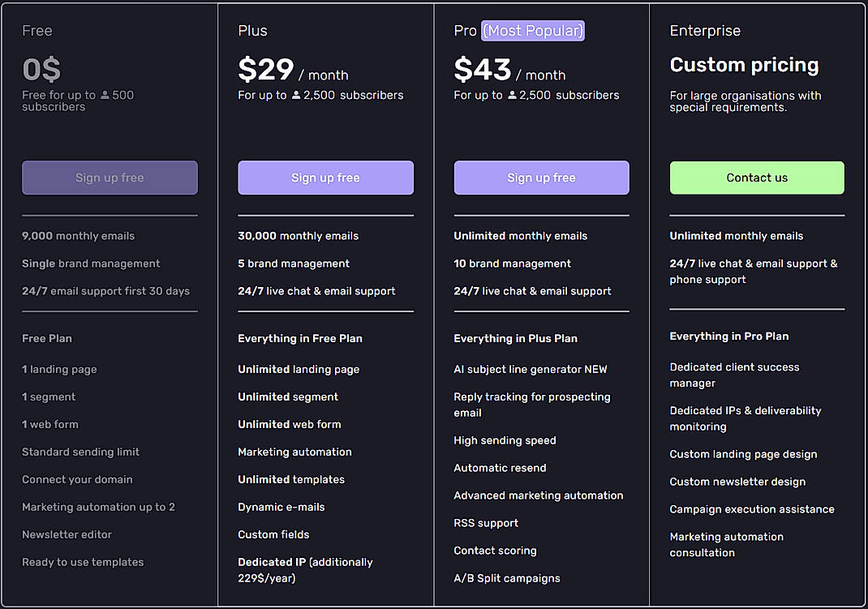Click 'Everything in Free Plan' heading
This screenshot has height=609, width=868.
pyautogui.click(x=300, y=338)
